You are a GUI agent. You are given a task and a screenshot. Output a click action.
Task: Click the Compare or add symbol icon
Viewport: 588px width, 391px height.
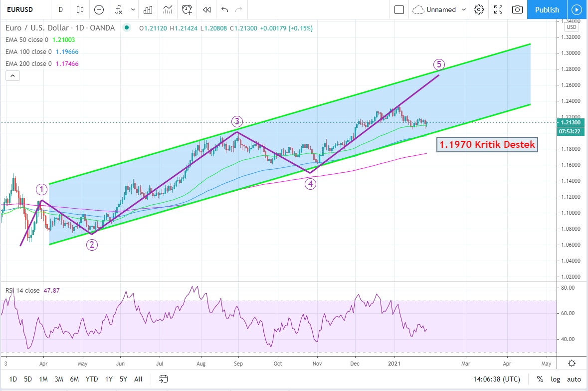99,9
